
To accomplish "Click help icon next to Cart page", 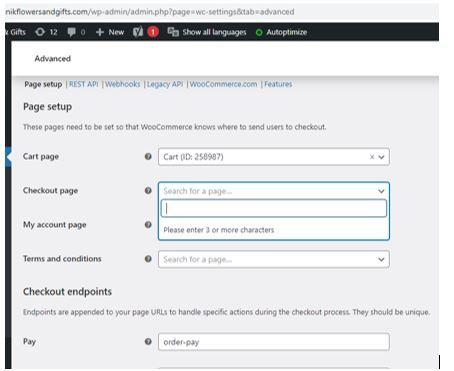I will (148, 156).
